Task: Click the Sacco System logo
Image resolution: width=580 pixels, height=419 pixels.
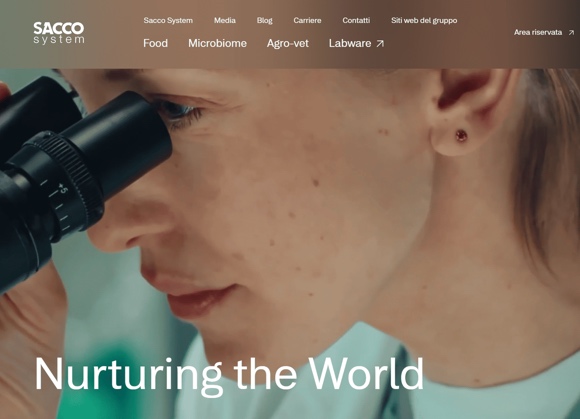Action: click(59, 33)
